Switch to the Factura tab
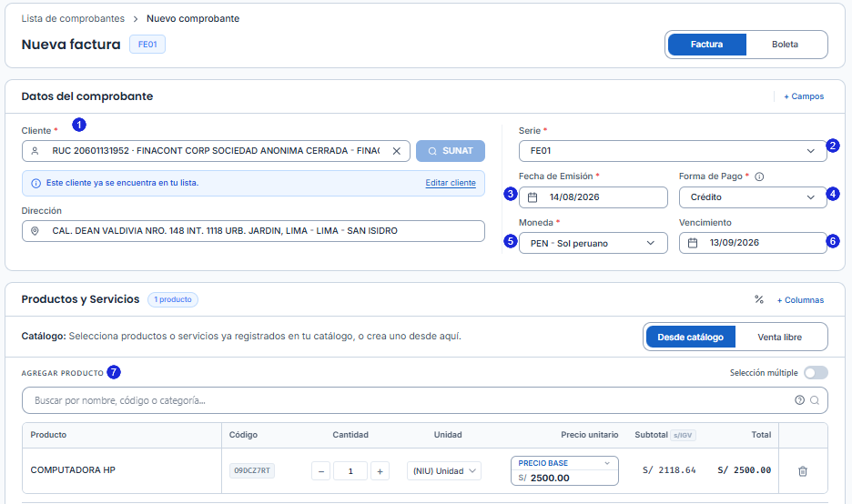The width and height of the screenshot is (852, 504). pyautogui.click(x=706, y=45)
